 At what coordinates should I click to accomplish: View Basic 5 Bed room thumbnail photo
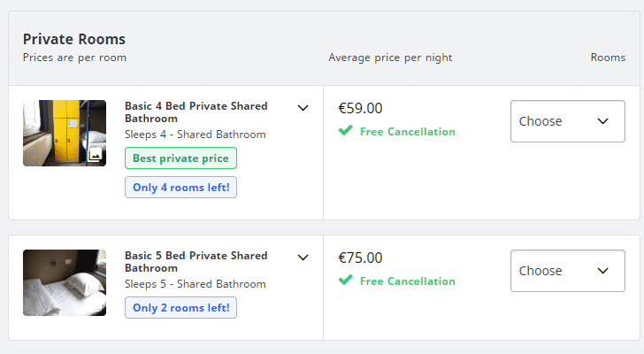pos(65,282)
